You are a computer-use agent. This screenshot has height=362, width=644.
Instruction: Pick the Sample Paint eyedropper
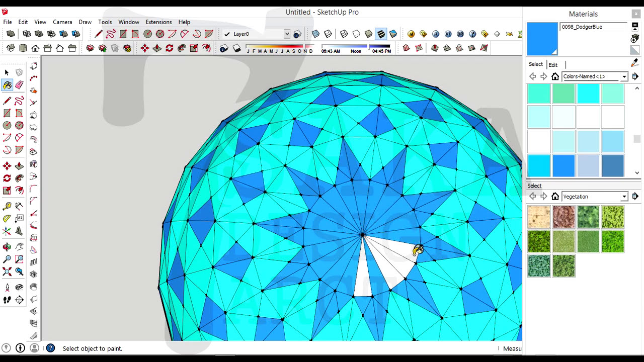pyautogui.click(x=635, y=63)
